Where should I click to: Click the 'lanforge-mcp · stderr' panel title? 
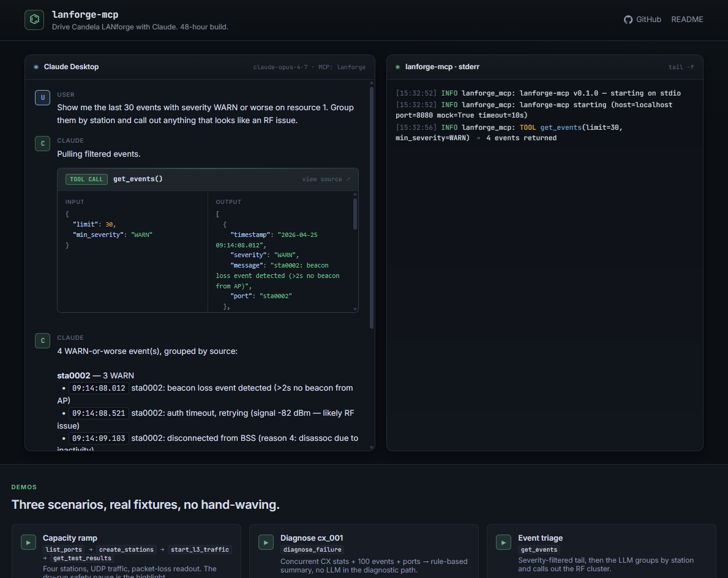pos(443,67)
